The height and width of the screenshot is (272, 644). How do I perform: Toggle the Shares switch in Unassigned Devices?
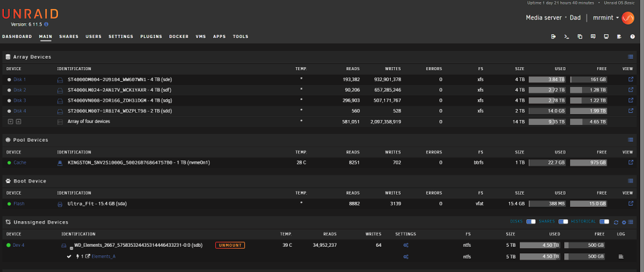pos(563,222)
